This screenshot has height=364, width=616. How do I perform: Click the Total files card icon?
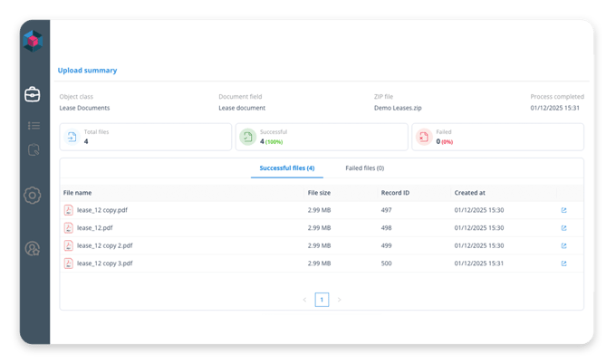click(72, 137)
